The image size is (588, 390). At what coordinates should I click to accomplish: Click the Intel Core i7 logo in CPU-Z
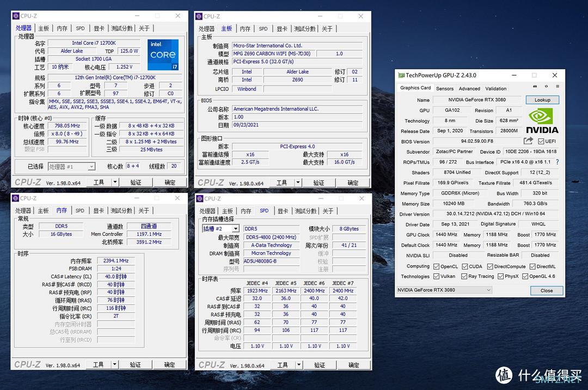click(x=163, y=55)
